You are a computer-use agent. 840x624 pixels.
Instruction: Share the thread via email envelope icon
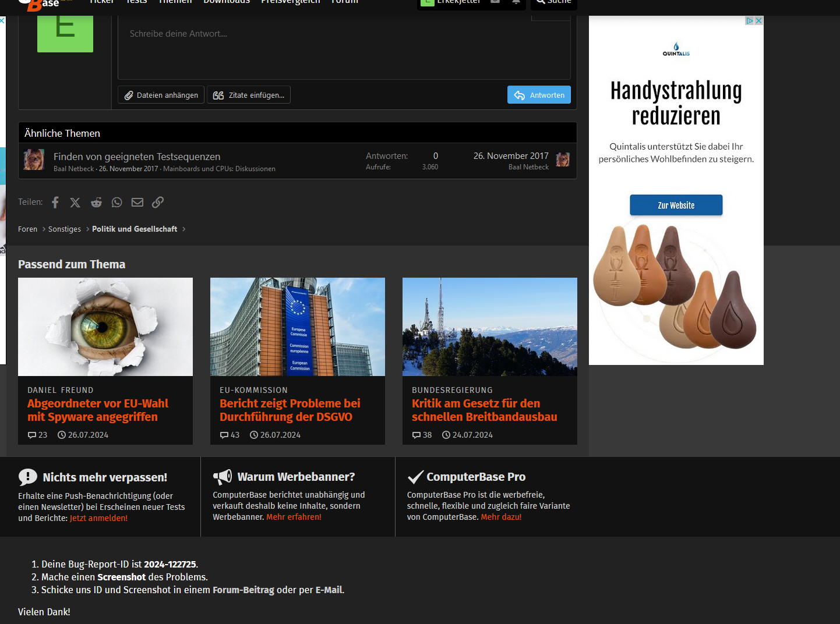click(x=137, y=202)
